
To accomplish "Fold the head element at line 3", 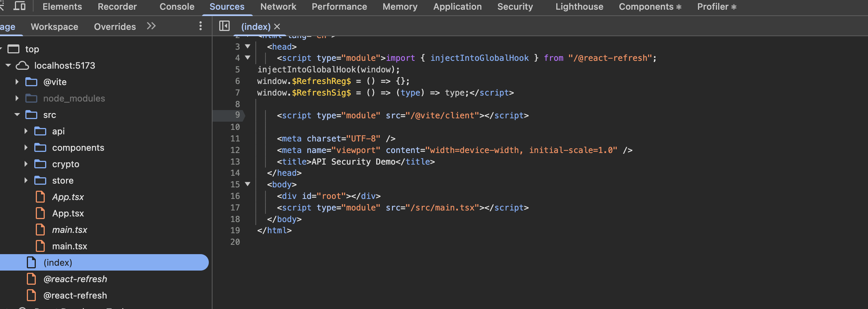I will point(248,46).
